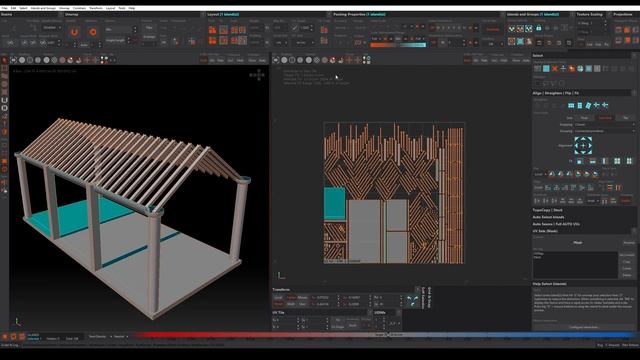
Task: Click the U-shaped Unfold icon in Unwrap panel
Action: [74, 32]
